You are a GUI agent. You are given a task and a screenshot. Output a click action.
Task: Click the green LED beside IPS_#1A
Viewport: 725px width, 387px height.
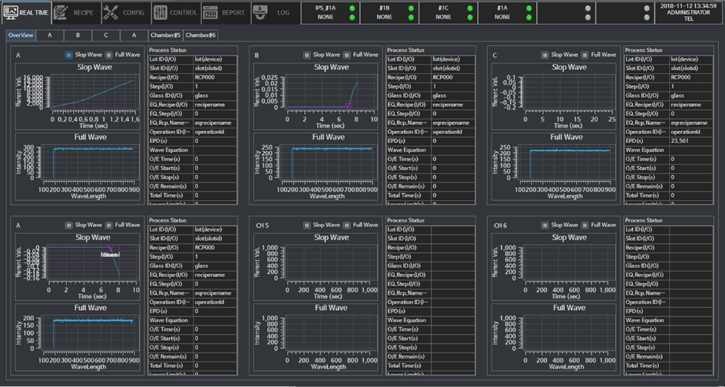click(x=352, y=8)
